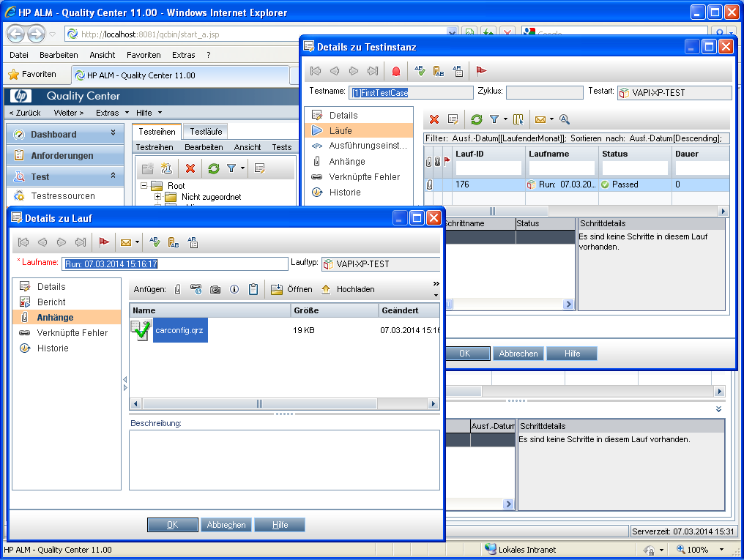This screenshot has height=560, width=744.
Task: Click OK in Details zu Lauf dialog
Action: (173, 525)
